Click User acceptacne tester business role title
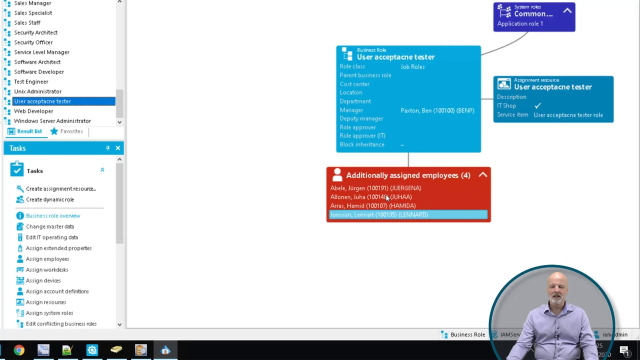Image resolution: width=640 pixels, height=360 pixels. point(396,57)
